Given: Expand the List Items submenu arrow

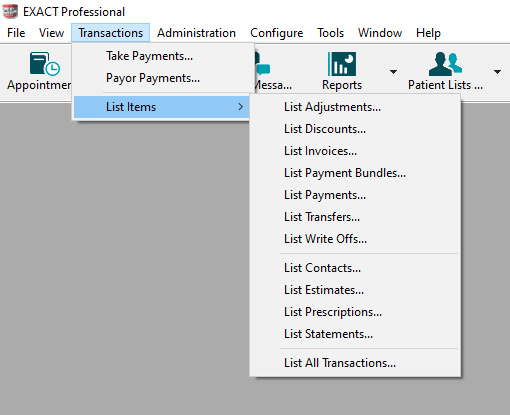Looking at the screenshot, I should [x=241, y=107].
